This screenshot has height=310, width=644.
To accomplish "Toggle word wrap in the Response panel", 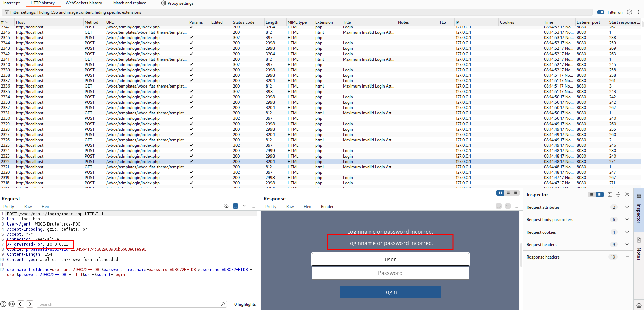I will [x=499, y=206].
